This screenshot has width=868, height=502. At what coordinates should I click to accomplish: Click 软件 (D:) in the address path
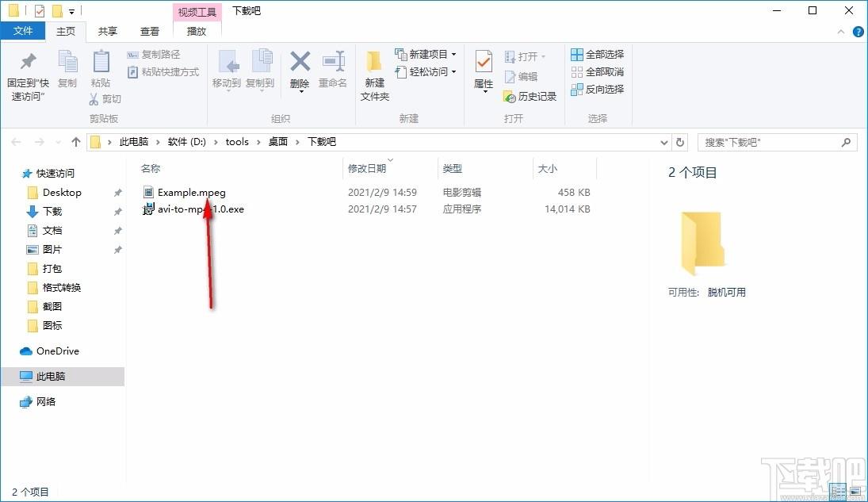[x=186, y=142]
